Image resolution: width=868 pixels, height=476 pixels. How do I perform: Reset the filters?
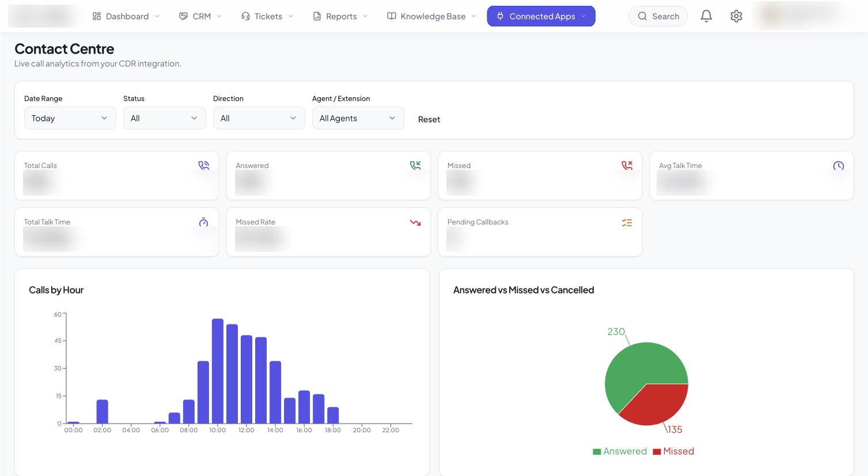tap(429, 119)
